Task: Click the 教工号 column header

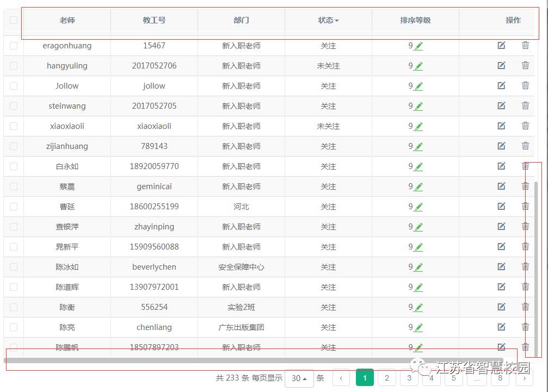Action: (x=154, y=20)
